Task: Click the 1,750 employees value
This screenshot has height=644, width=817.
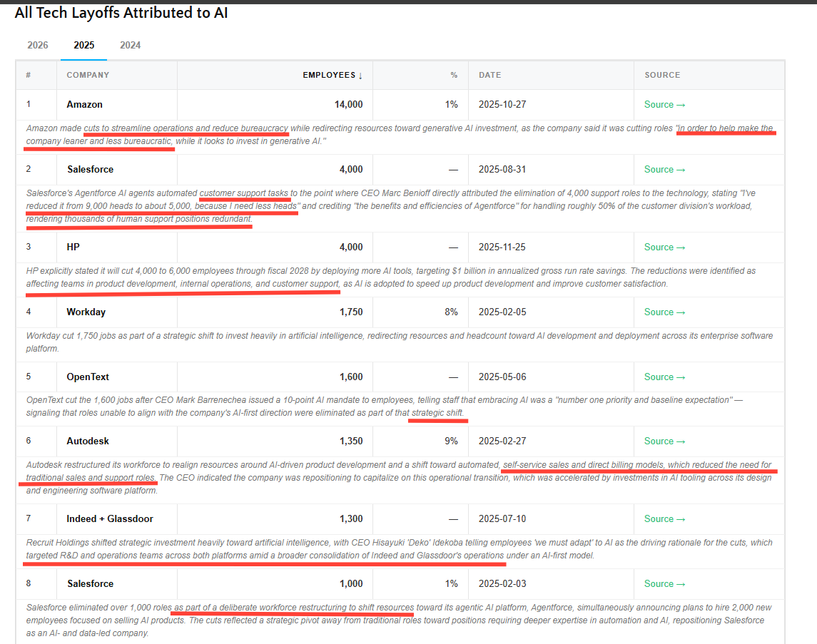Action: tap(351, 312)
